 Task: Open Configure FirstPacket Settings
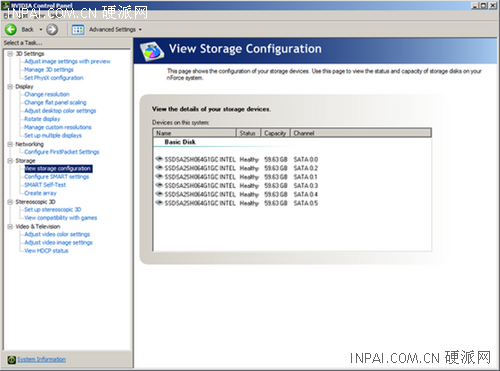(62, 152)
